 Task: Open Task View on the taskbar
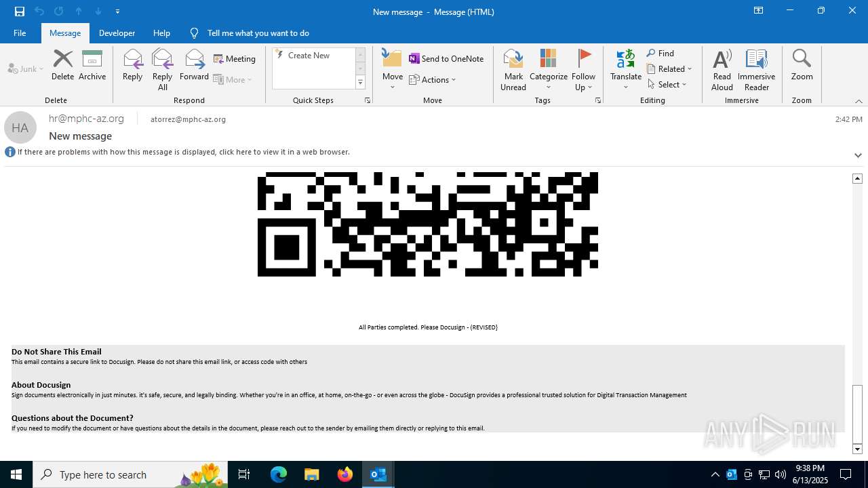click(x=244, y=474)
